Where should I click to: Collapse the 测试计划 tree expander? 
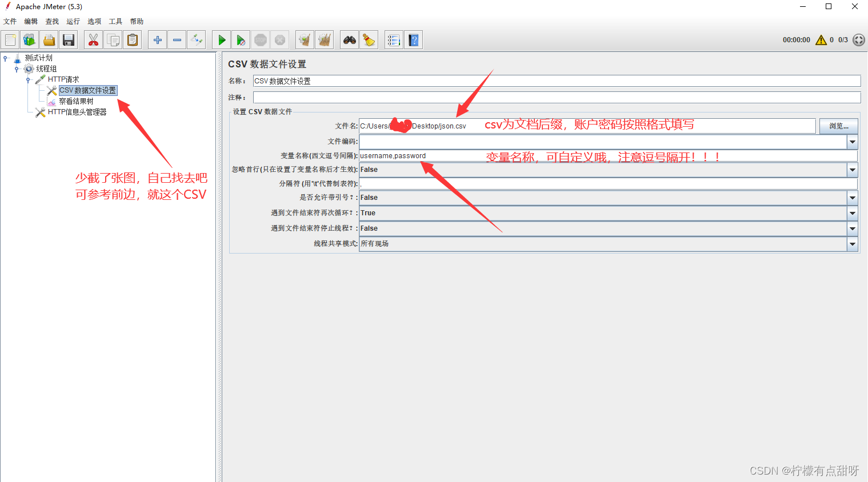pos(5,58)
